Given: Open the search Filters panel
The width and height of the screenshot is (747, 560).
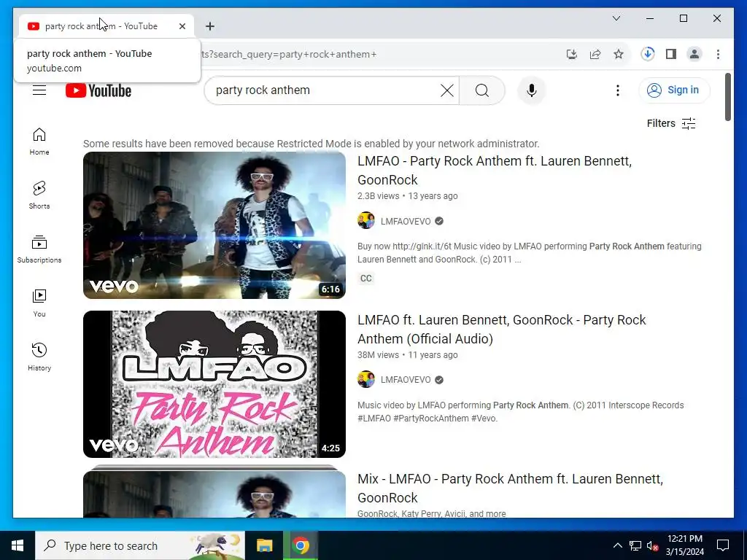Looking at the screenshot, I should [x=671, y=123].
